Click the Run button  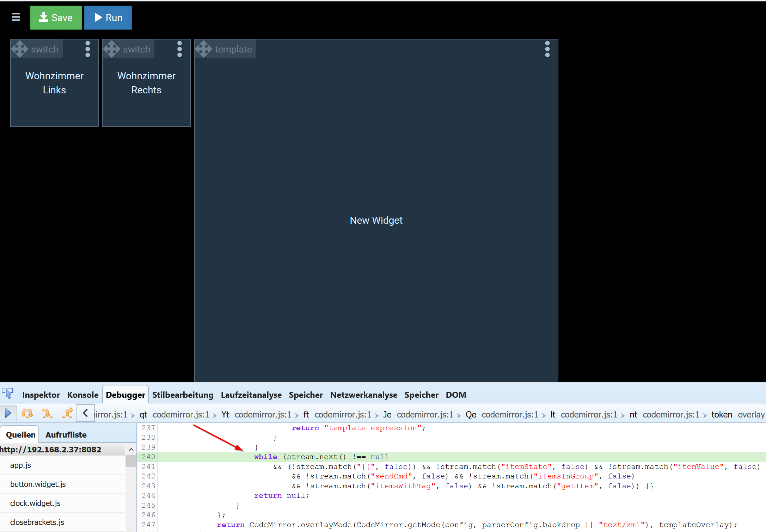coord(108,18)
